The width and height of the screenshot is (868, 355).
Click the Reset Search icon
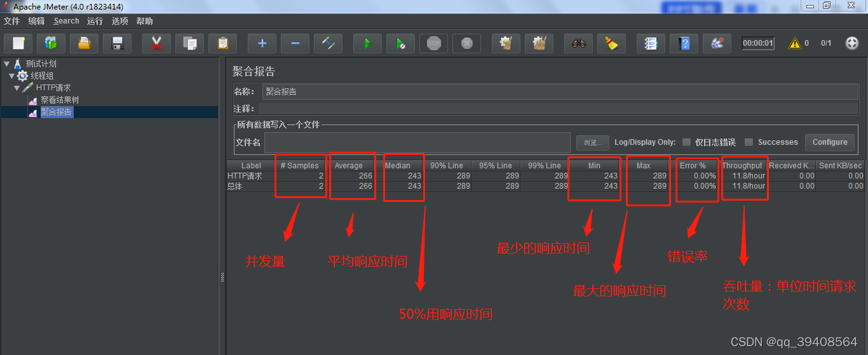coord(611,43)
